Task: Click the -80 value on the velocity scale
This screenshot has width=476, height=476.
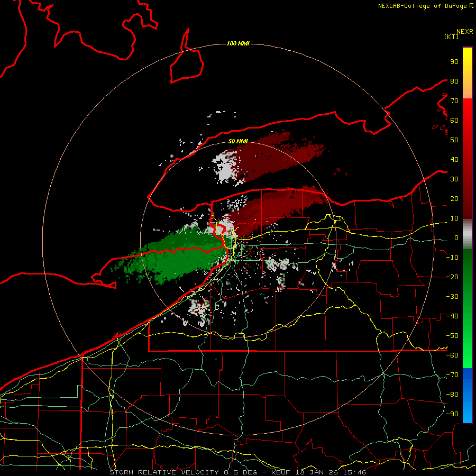Action: pos(452,395)
